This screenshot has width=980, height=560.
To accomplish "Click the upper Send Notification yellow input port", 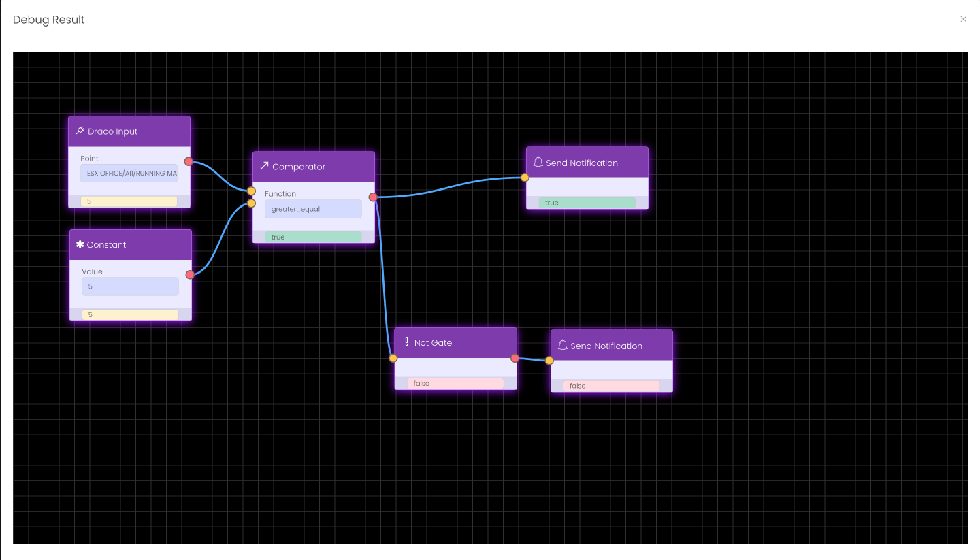I will (525, 178).
